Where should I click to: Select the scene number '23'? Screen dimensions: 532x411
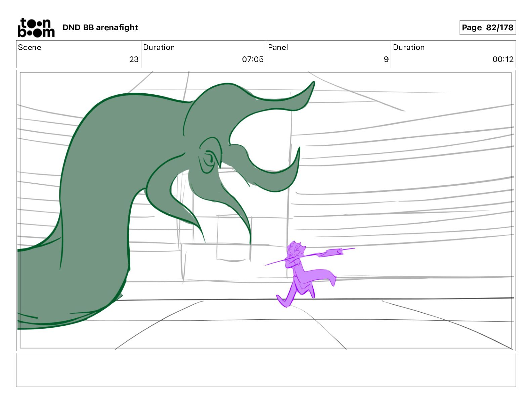pos(134,59)
